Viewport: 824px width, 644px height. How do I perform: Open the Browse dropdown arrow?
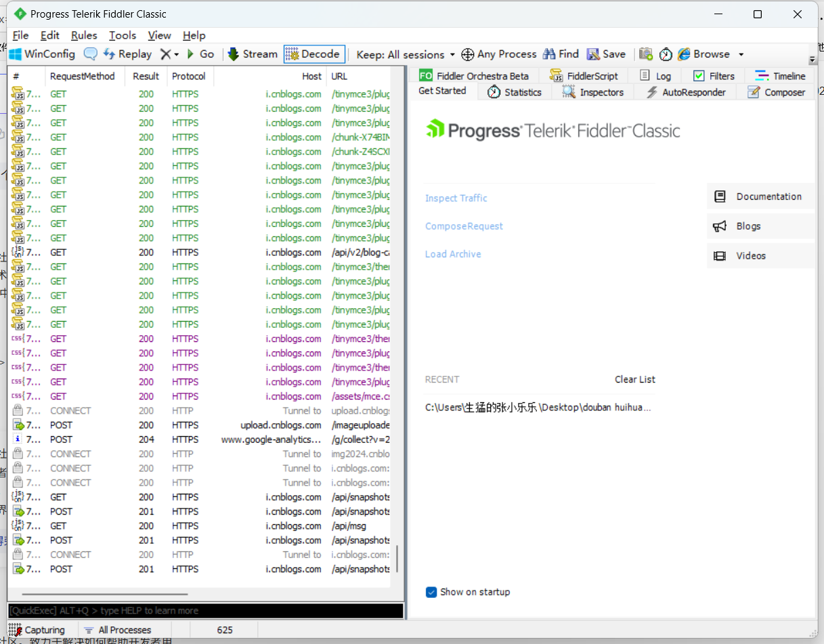point(741,55)
